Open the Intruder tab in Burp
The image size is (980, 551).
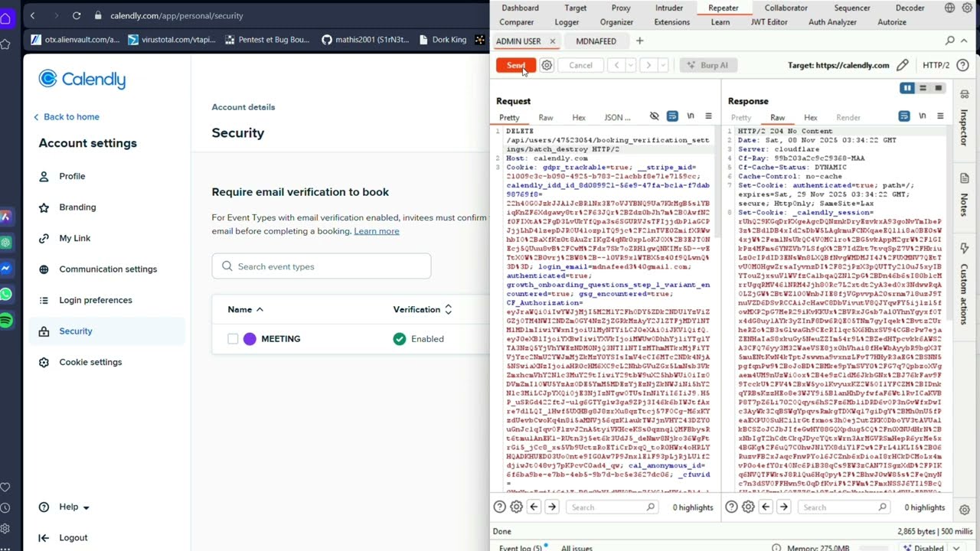coord(669,8)
